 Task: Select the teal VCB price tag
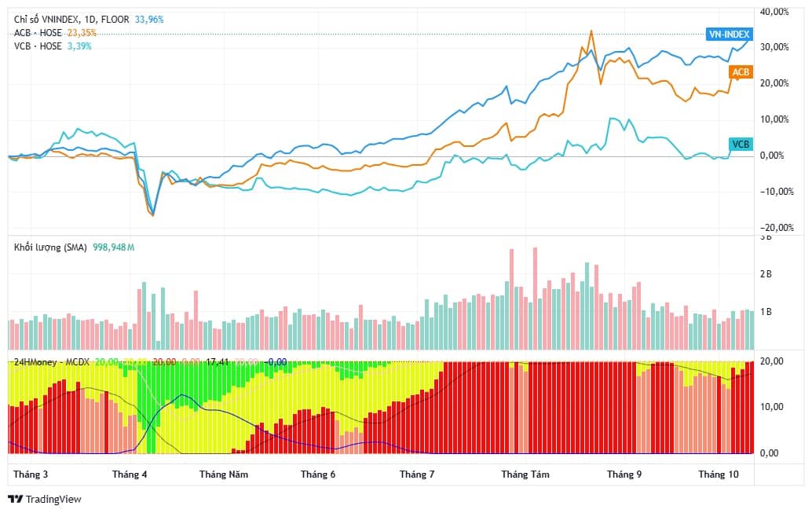pos(741,144)
